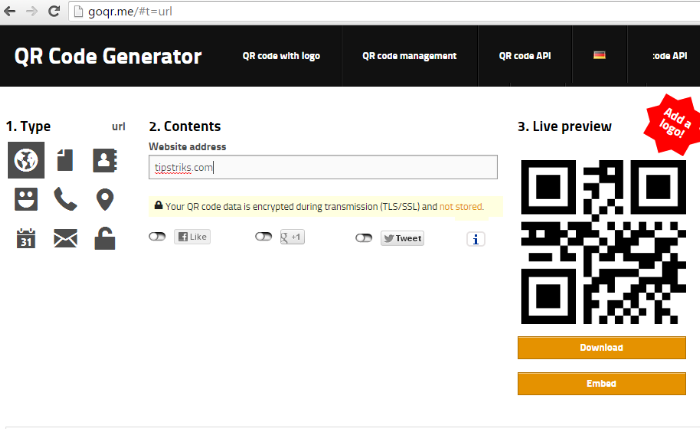This screenshot has height=429, width=700.
Task: Click the Google +1 button
Action: (x=292, y=237)
